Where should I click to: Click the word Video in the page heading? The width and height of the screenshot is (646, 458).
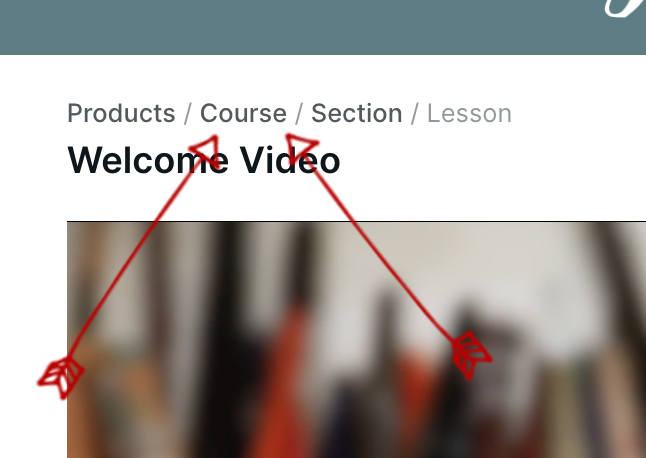(x=290, y=160)
